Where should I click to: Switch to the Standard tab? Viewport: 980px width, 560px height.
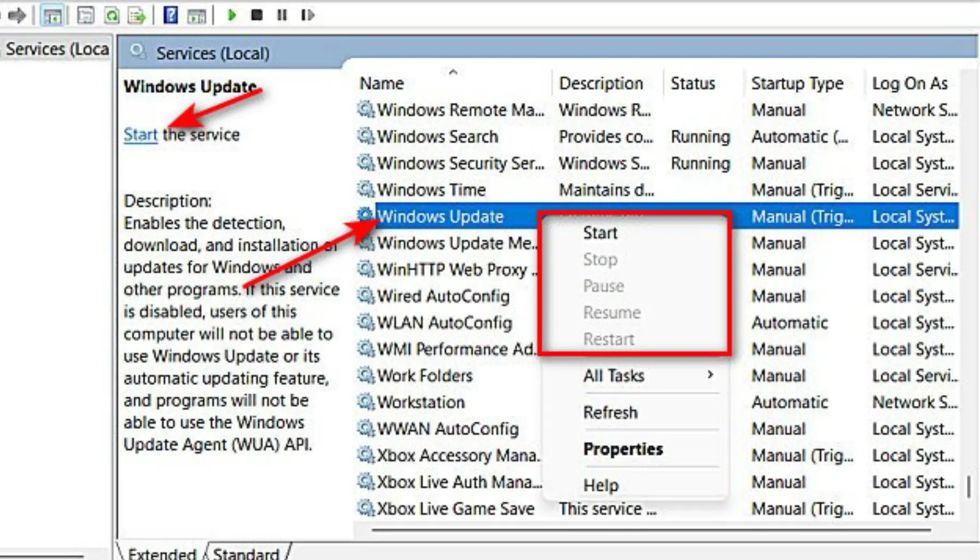coord(246,553)
